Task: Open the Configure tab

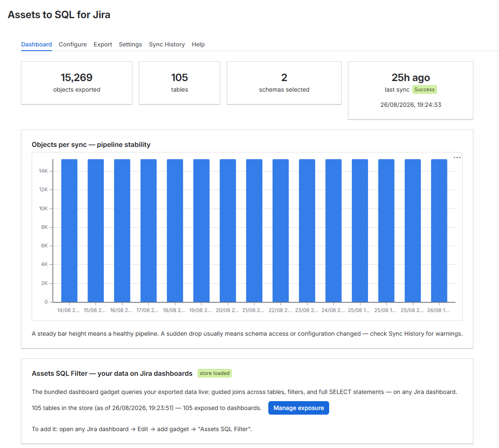Action: (73, 44)
